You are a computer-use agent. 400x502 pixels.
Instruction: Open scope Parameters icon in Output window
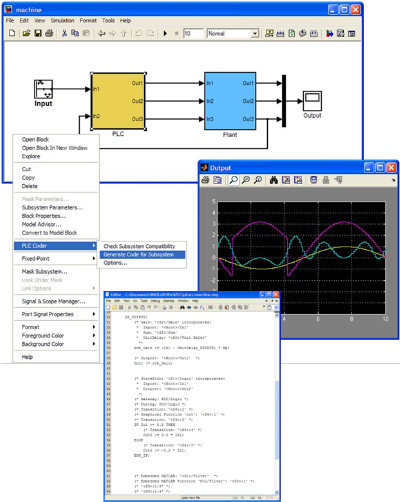pyautogui.click(x=217, y=180)
